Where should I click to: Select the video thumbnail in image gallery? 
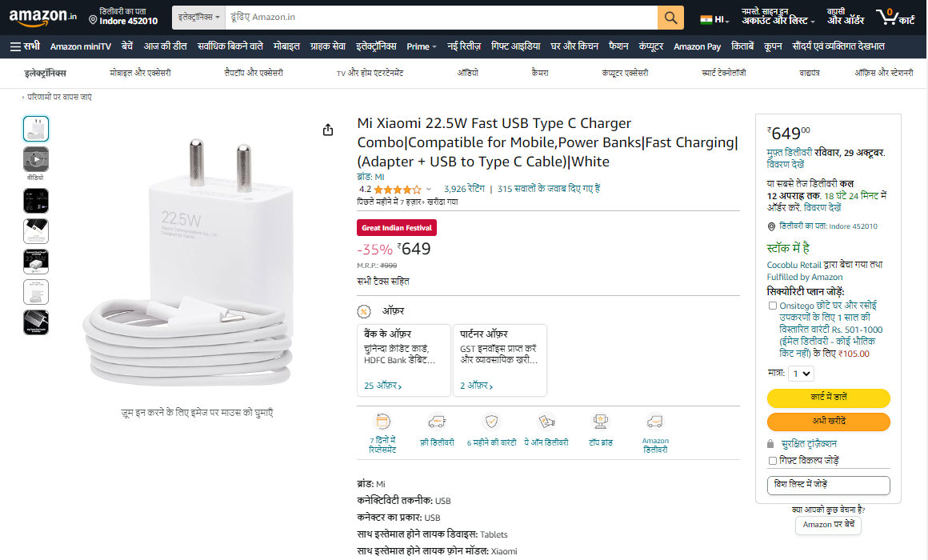tap(36, 158)
